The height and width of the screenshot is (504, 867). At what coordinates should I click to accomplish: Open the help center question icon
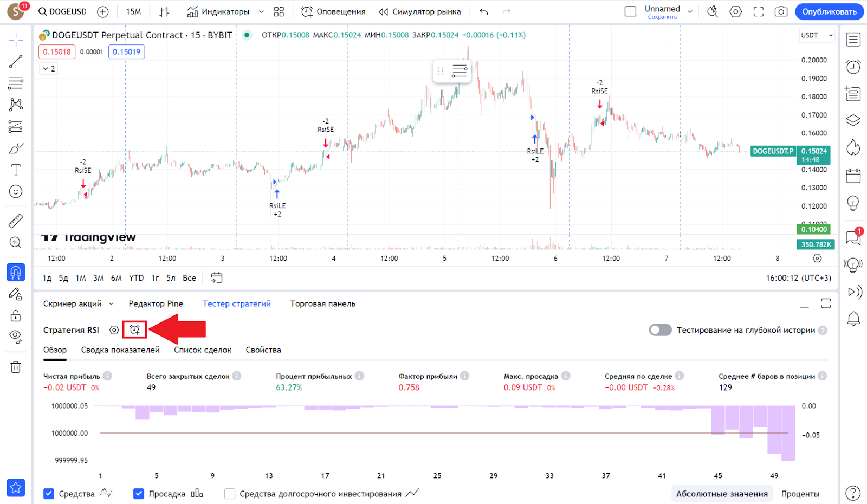(853, 493)
